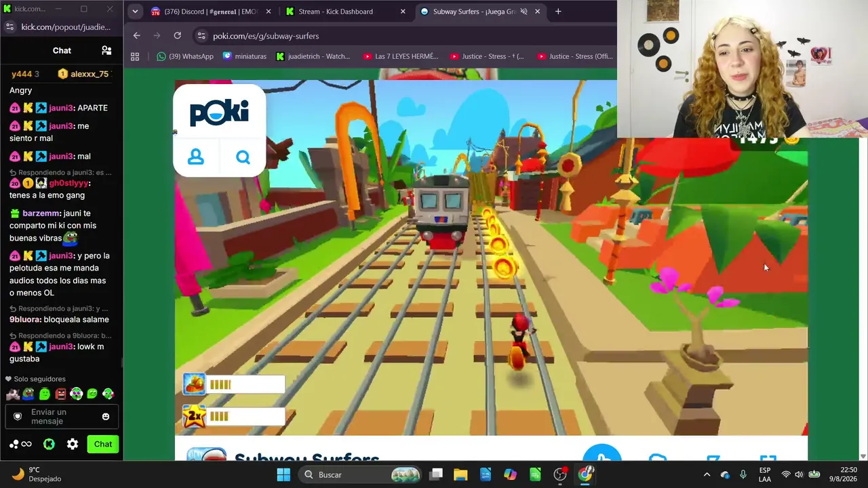Open Chrome from the taskbar
This screenshot has width=868, height=488.
[x=585, y=474]
